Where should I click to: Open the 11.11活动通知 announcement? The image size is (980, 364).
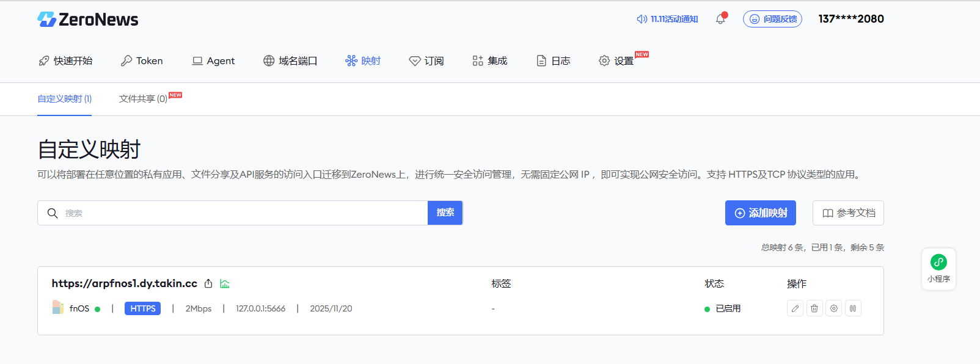pyautogui.click(x=667, y=20)
